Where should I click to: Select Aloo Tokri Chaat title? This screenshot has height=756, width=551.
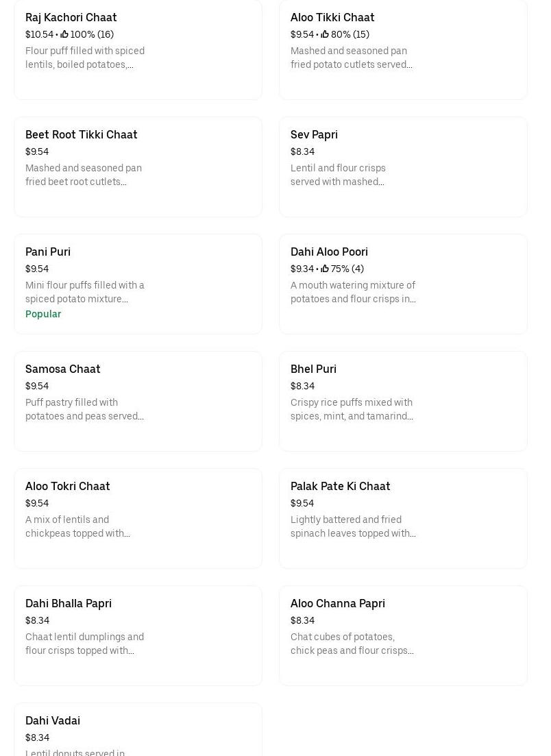pyautogui.click(x=67, y=486)
